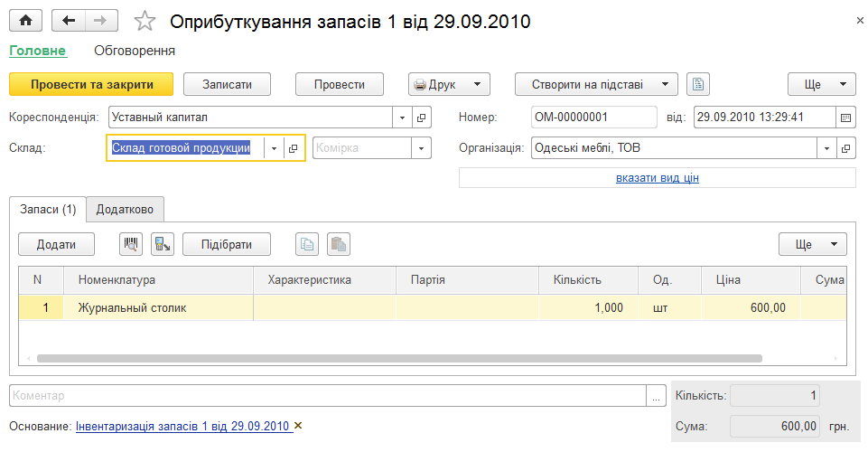Click the Номенклатура column header
Screen dimensions: 868x452
158,279
